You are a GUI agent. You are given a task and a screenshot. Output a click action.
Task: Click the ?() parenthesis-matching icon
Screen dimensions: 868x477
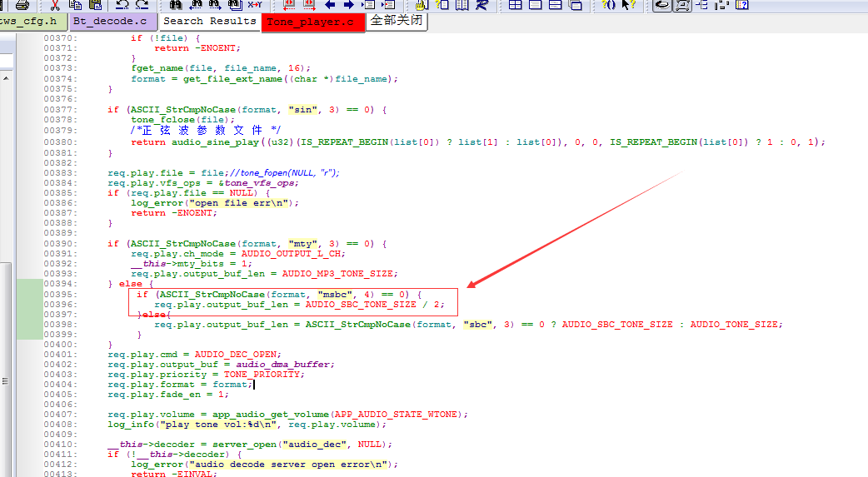608,5
